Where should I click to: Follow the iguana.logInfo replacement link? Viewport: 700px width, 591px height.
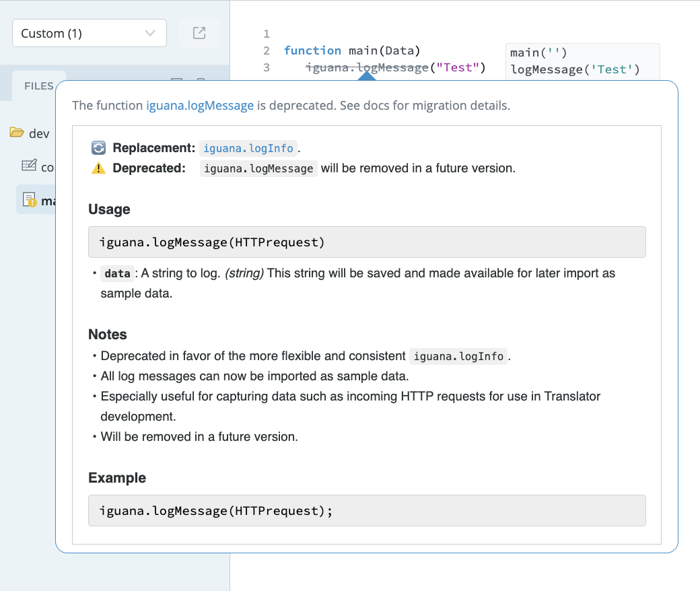pyautogui.click(x=248, y=148)
